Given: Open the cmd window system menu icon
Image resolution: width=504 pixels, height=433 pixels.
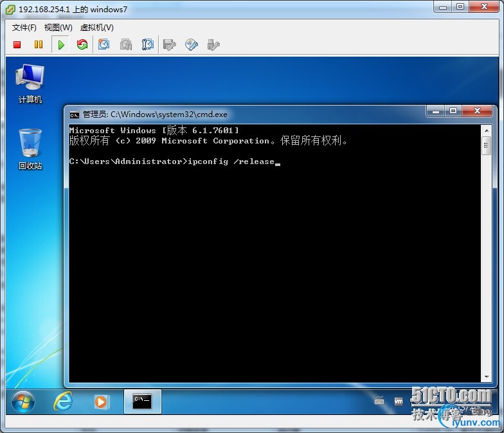Looking at the screenshot, I should pos(75,115).
